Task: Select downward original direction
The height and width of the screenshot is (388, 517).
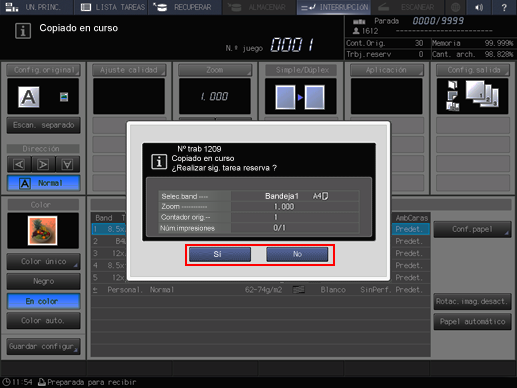Action: click(x=68, y=164)
